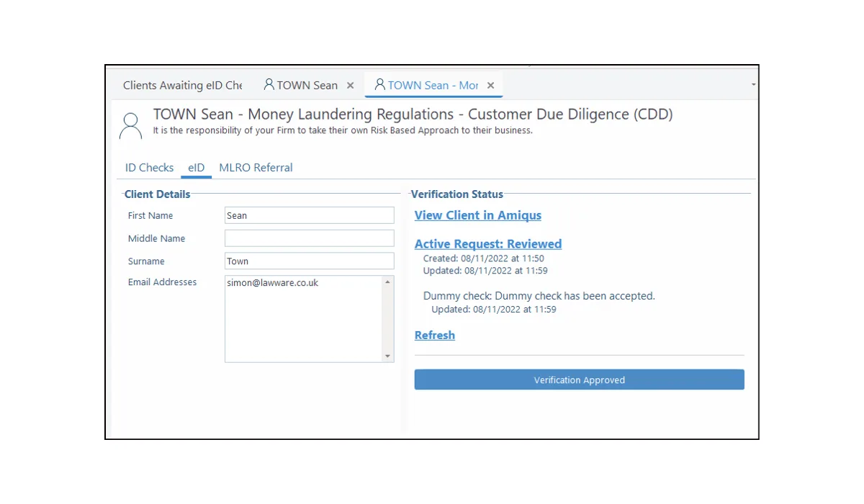Select the MLRO Referral tab

[x=256, y=167]
